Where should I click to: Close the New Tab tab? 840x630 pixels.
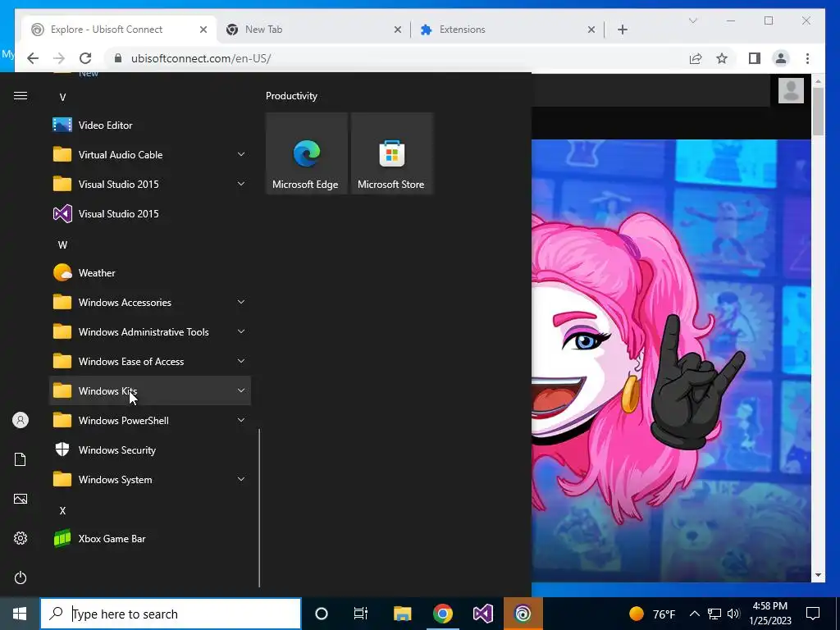(x=398, y=30)
